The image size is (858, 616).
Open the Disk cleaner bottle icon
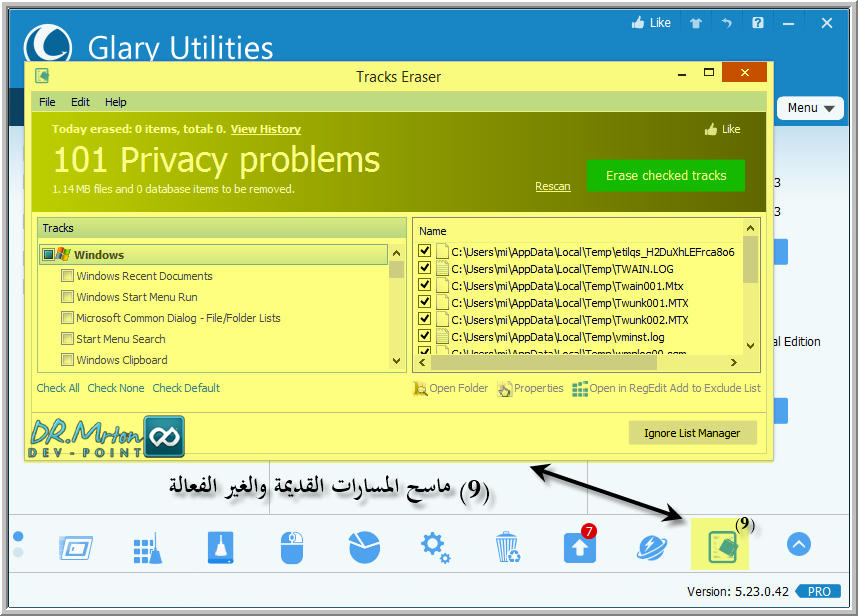point(221,548)
